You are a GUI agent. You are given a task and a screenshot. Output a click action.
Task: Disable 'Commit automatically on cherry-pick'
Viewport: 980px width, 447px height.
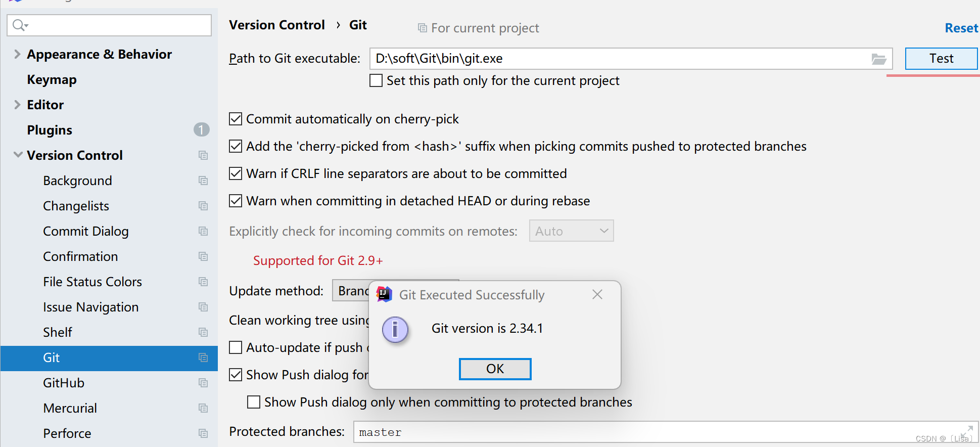tap(236, 119)
